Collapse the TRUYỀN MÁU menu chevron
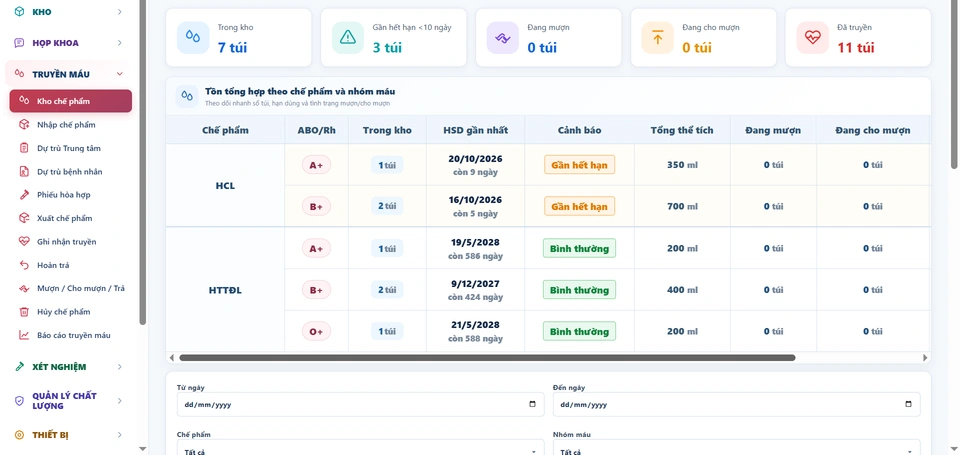This screenshot has width=960, height=455. click(119, 74)
